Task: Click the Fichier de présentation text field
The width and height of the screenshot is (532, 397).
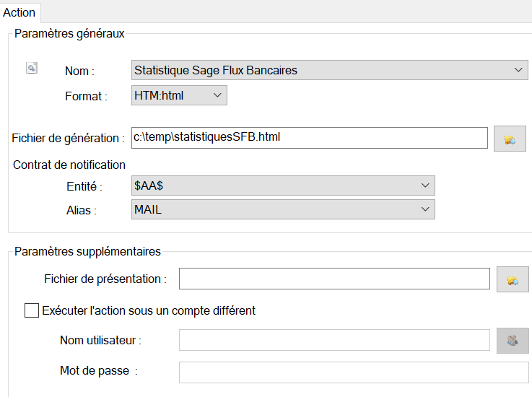Action: [x=334, y=279]
